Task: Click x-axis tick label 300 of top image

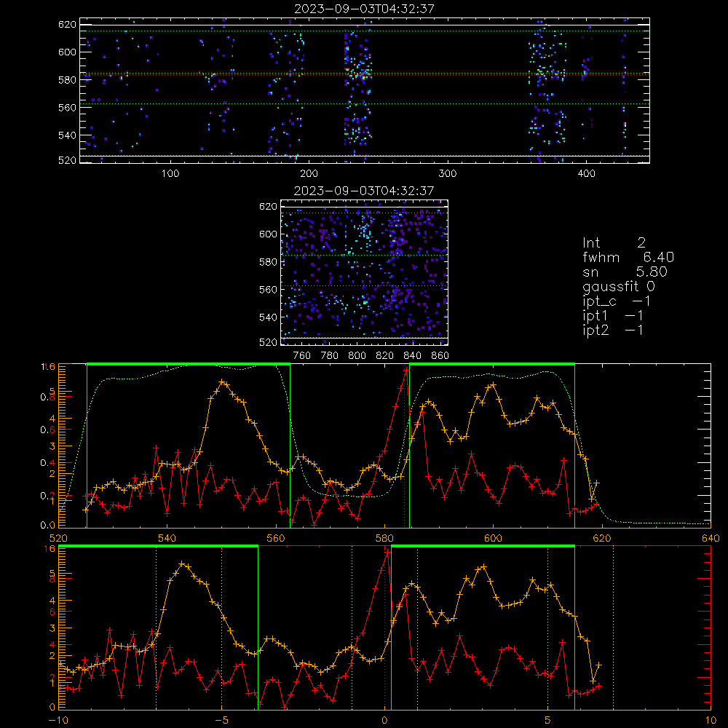Action: (448, 174)
